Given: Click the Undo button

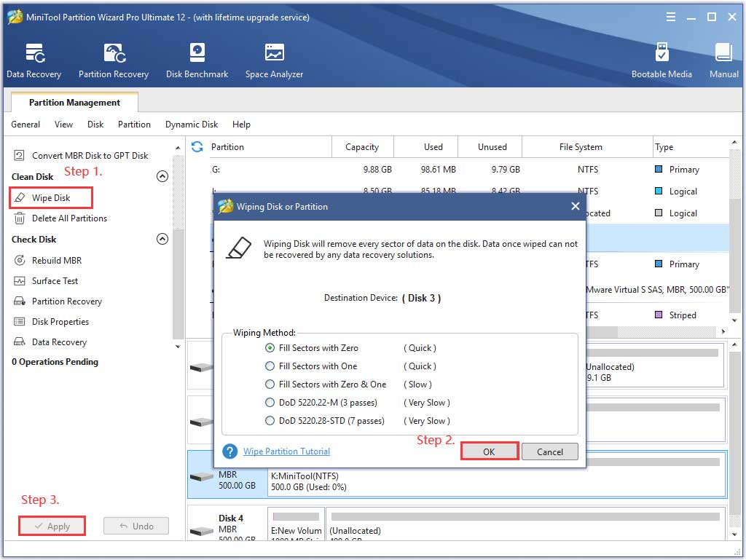Looking at the screenshot, I should (136, 526).
